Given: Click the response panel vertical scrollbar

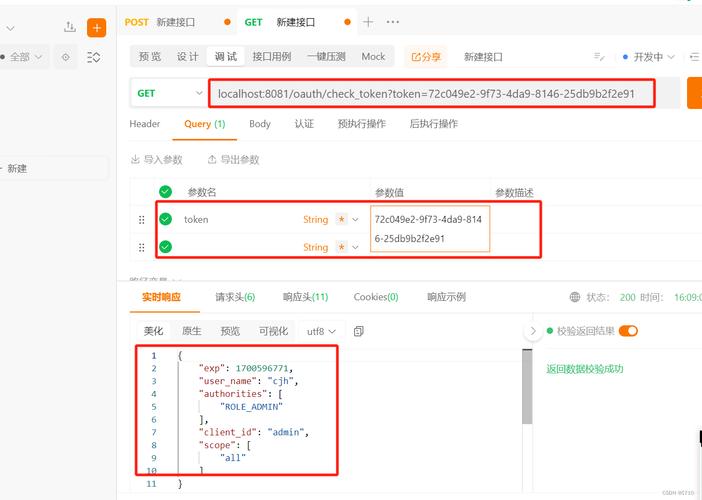Looking at the screenshot, I should tap(527, 387).
